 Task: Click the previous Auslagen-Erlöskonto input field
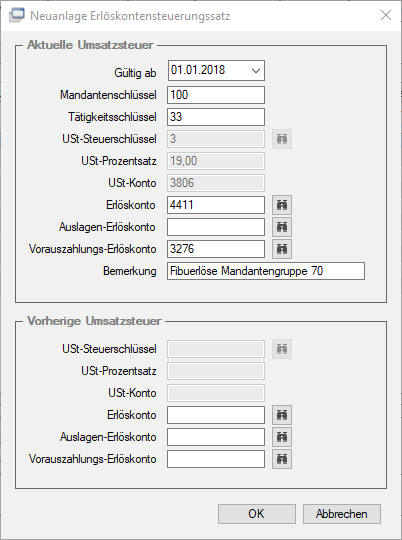pos(216,437)
